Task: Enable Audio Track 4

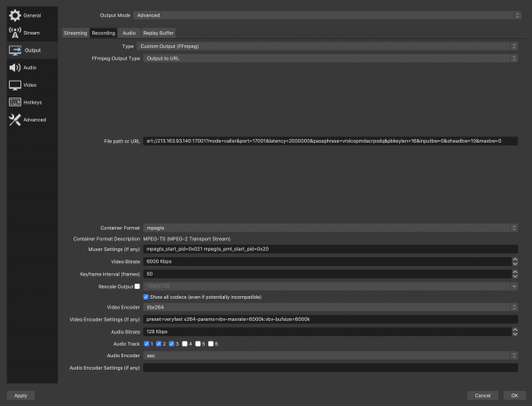Action: [x=184, y=344]
